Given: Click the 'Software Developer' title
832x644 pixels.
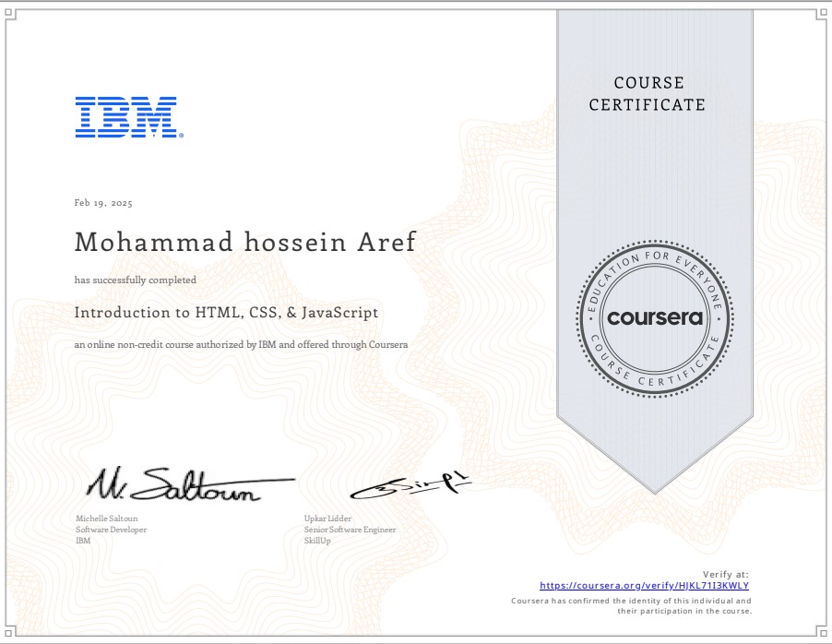Looking at the screenshot, I should coord(112,530).
